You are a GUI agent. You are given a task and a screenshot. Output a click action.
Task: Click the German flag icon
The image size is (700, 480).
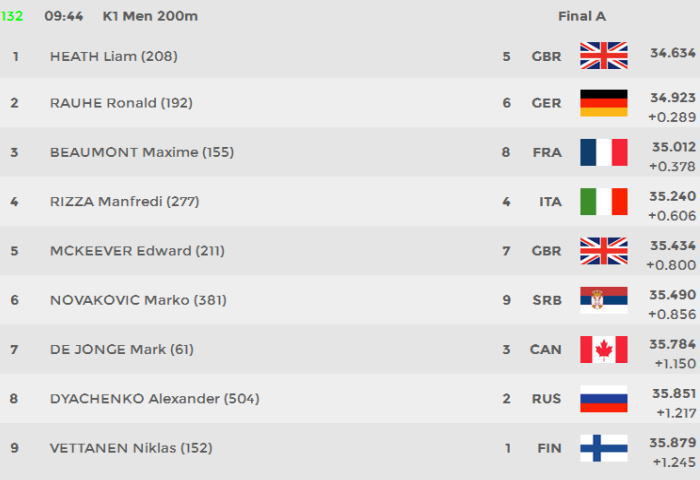[x=604, y=103]
